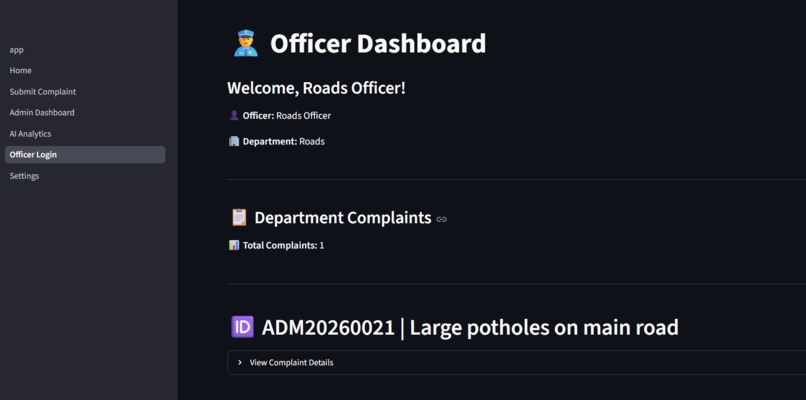806x400 pixels.
Task: Click the building icon beside Department label
Action: click(x=234, y=141)
